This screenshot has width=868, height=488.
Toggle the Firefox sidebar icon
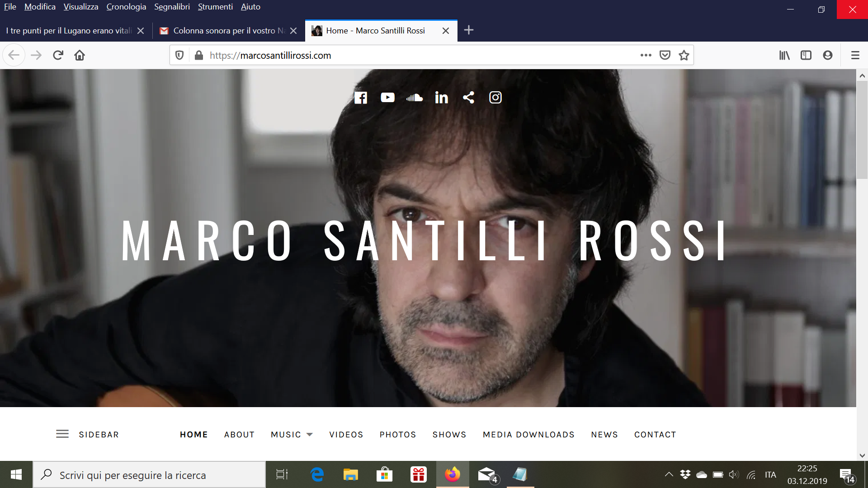(x=806, y=55)
